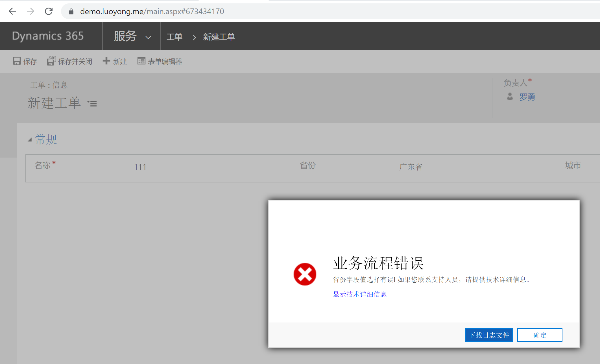This screenshot has width=600, height=364.
Task: Click the 城市 field label
Action: click(573, 165)
